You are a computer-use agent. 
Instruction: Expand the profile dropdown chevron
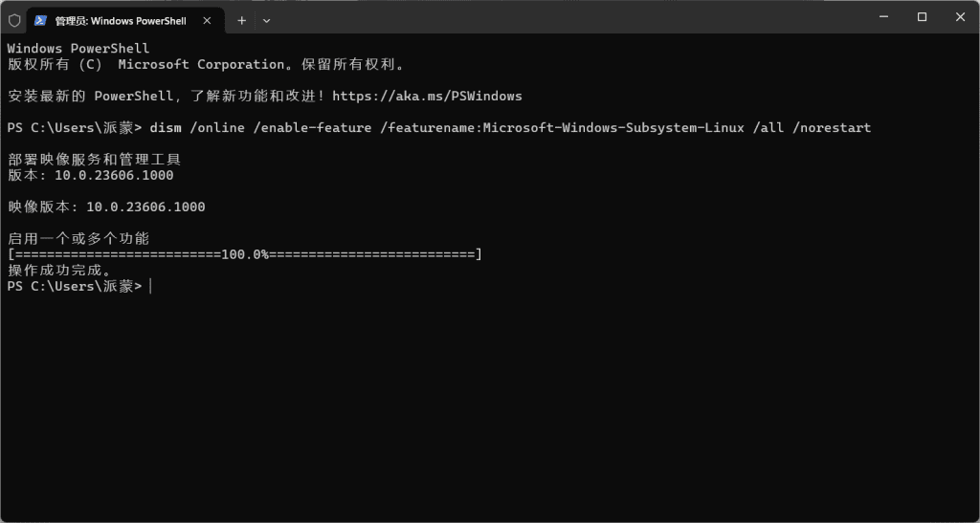266,21
